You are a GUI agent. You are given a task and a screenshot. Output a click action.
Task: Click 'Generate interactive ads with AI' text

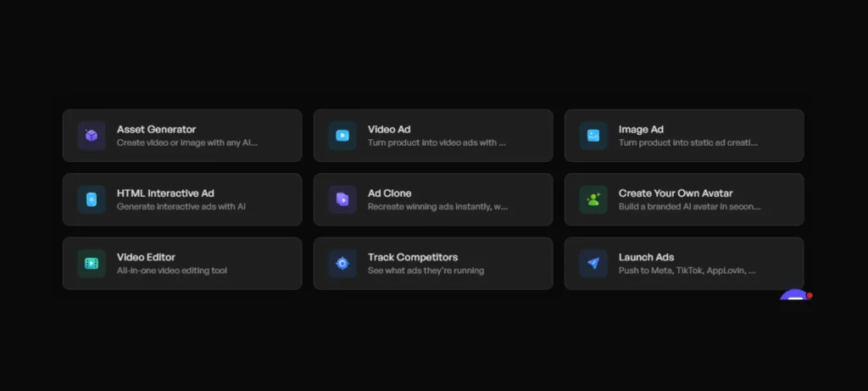click(x=181, y=207)
